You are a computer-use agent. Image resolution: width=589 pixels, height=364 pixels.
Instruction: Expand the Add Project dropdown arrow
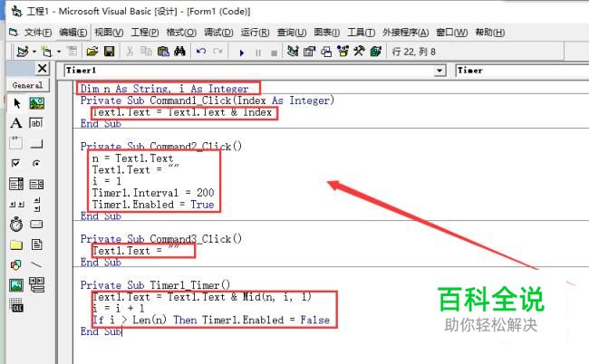[x=34, y=52]
